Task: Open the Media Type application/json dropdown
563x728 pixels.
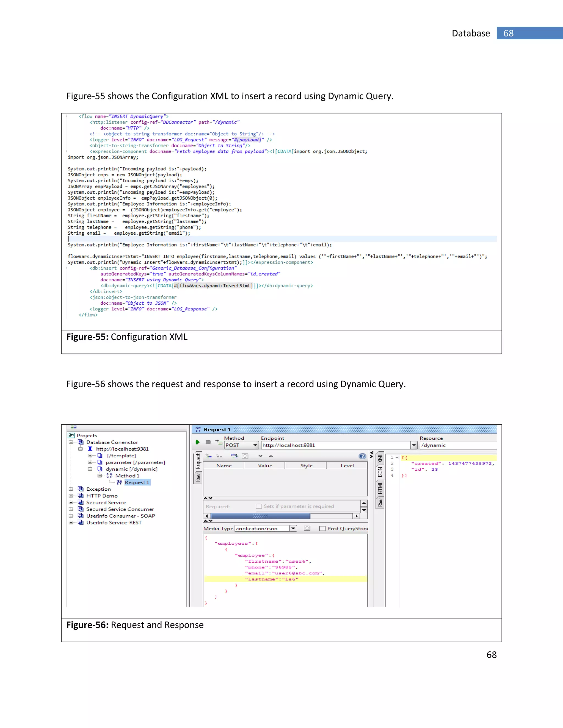Action: [293, 528]
